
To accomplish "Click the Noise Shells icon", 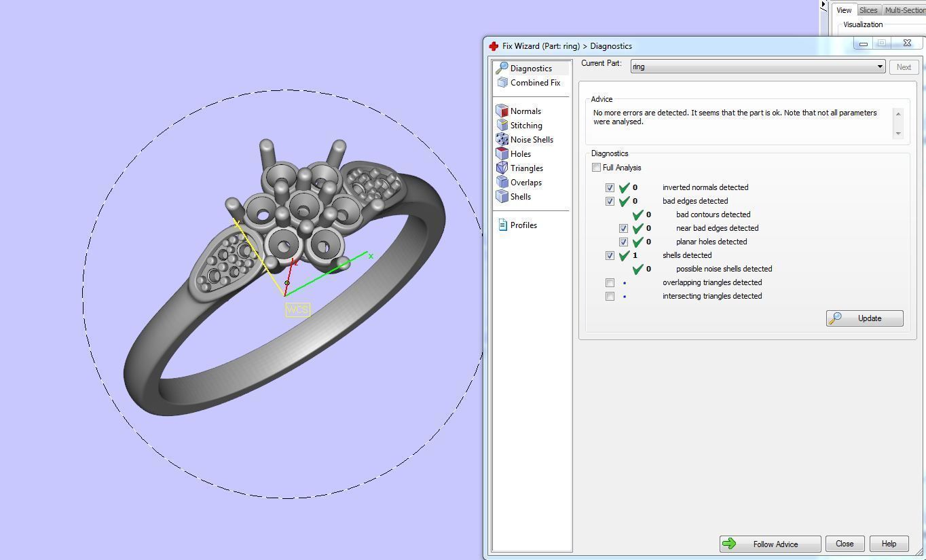I will [x=502, y=139].
